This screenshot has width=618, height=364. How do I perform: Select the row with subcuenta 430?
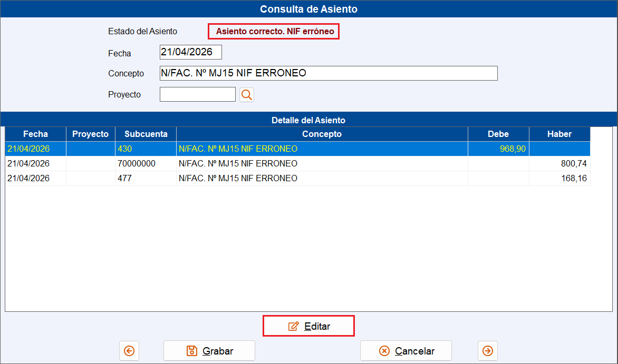[x=297, y=149]
